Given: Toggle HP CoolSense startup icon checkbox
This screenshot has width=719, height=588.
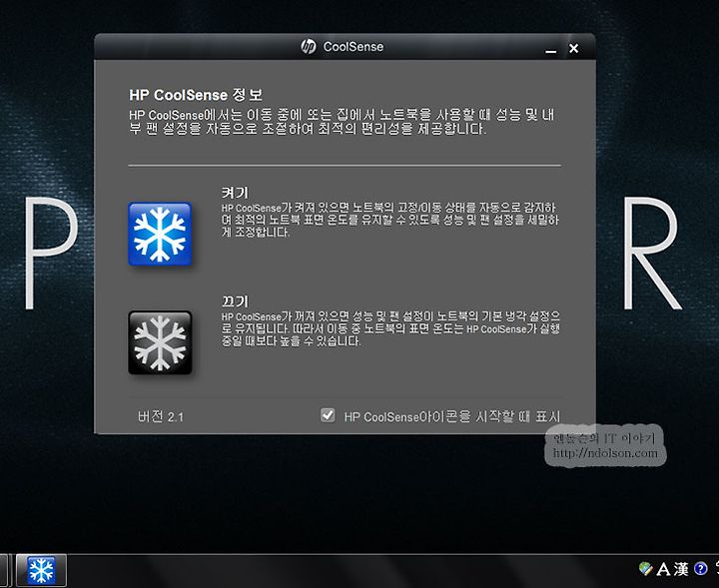Looking at the screenshot, I should tap(328, 415).
